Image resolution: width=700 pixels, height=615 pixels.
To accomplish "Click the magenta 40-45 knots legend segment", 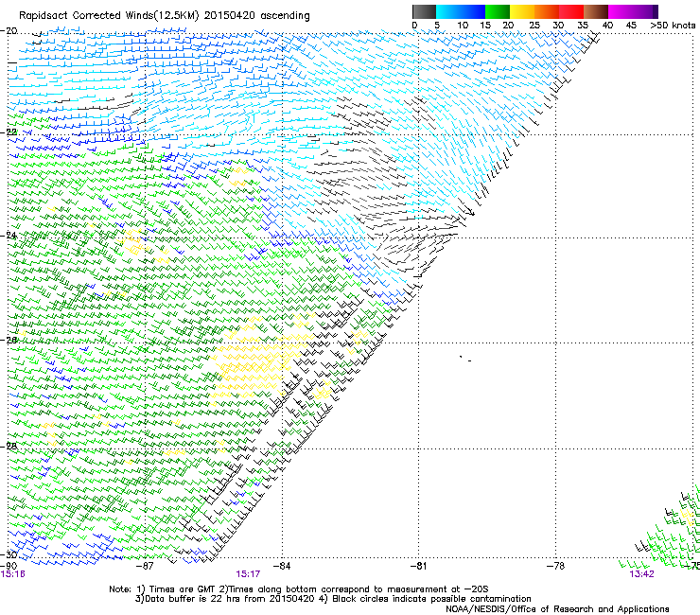I will [x=621, y=11].
